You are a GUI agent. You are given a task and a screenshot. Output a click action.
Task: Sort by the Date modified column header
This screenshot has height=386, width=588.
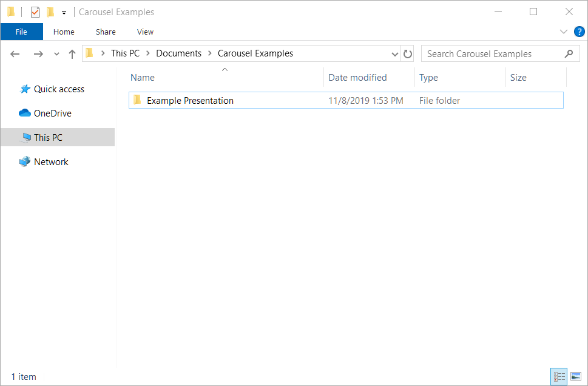[357, 77]
